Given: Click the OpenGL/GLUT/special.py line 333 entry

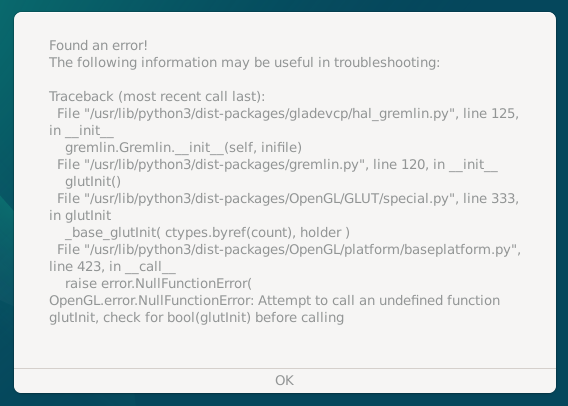Looking at the screenshot, I should [288, 198].
